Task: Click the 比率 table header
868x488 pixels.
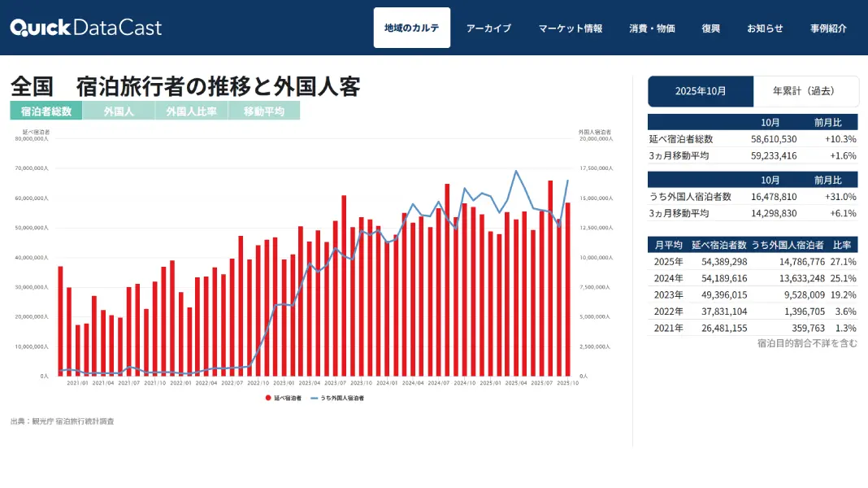Action: pos(842,245)
